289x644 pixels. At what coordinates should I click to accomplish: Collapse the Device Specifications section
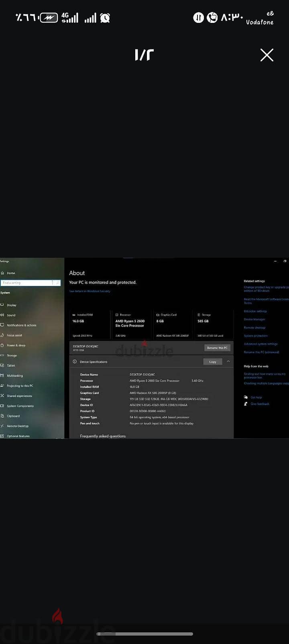point(228,362)
